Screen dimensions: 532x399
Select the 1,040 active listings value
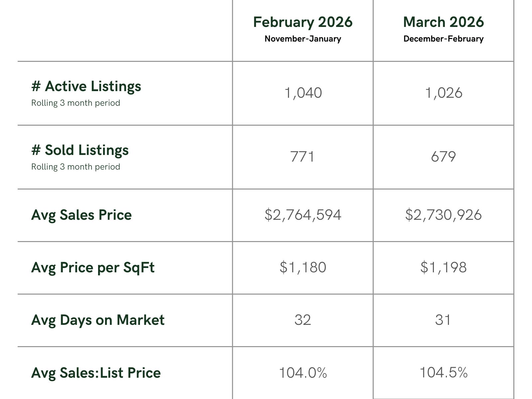coord(303,93)
